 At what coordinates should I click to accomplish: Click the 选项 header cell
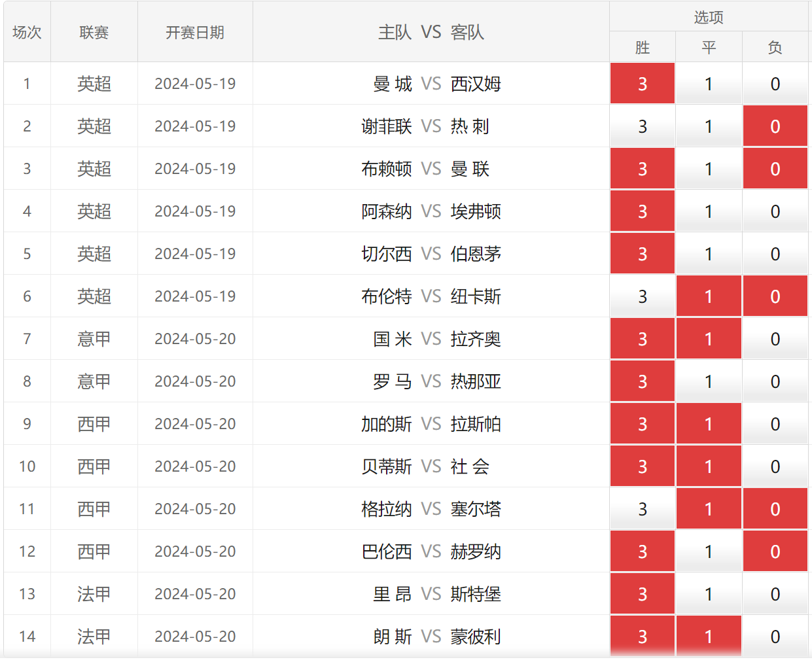[x=709, y=16]
